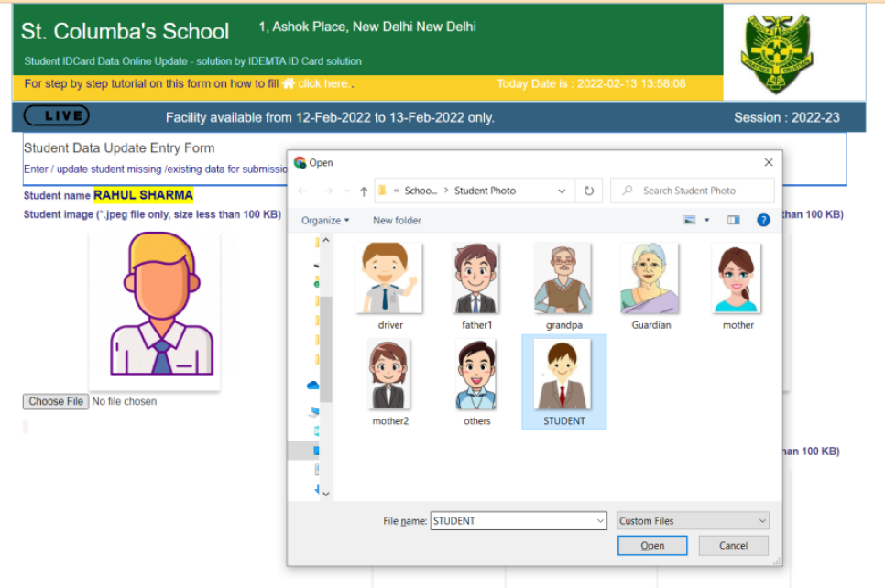The image size is (885, 588).
Task: Click the OneDrive cloud icon in sidebar
Action: coord(312,386)
